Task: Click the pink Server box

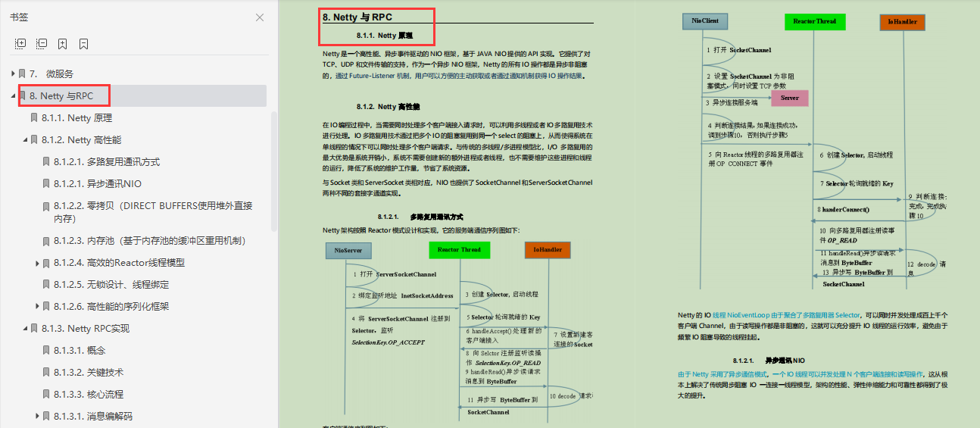Action: [x=790, y=98]
